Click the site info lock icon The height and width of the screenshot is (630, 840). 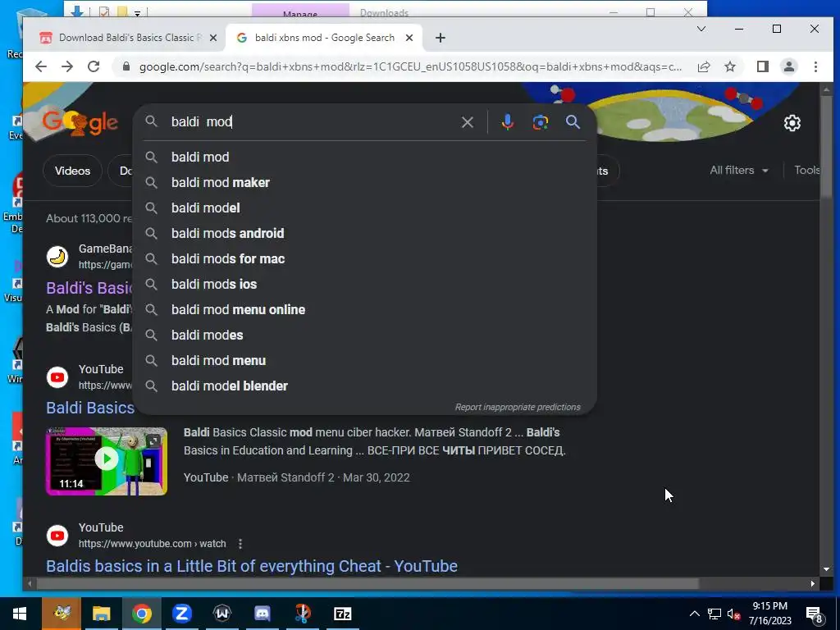point(126,66)
